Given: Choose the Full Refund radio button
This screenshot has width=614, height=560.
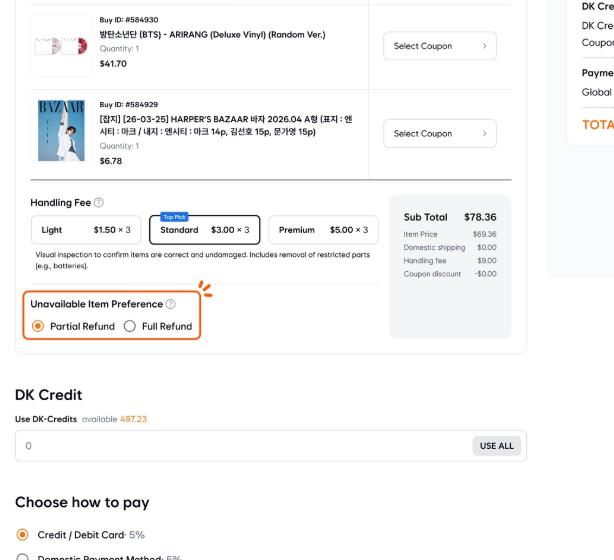Looking at the screenshot, I should tap(130, 326).
